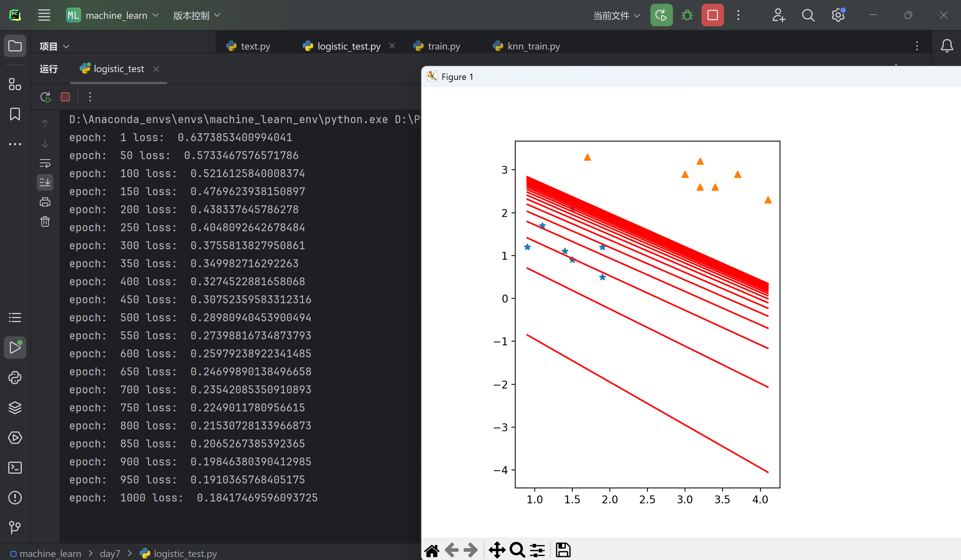Open the Terminal tool window

click(15, 468)
